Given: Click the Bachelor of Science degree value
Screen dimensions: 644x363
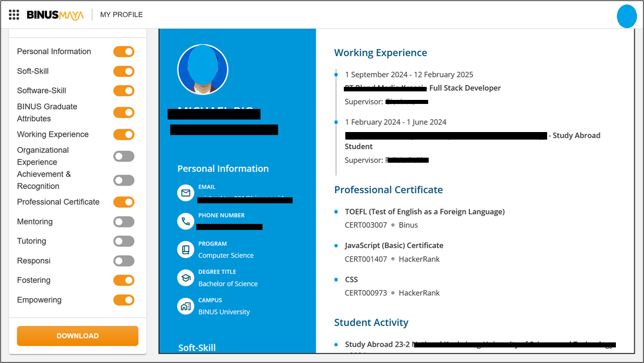Looking at the screenshot, I should 228,284.
